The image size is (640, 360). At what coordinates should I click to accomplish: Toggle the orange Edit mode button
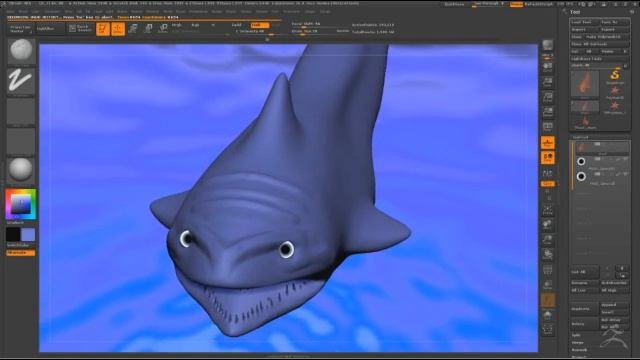click(103, 29)
